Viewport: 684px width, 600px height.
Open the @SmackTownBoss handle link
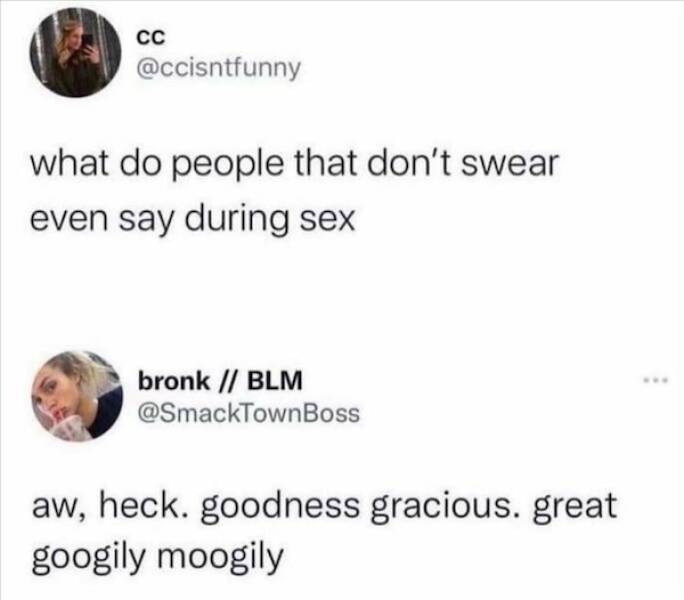tap(249, 413)
